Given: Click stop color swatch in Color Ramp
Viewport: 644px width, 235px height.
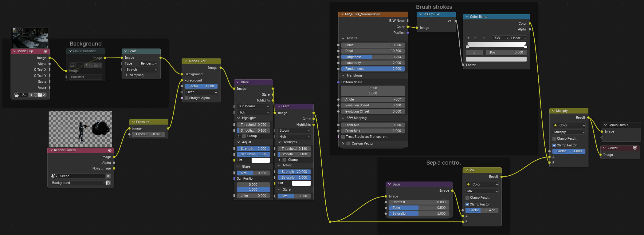Looking at the screenshot, I should tap(496, 59).
